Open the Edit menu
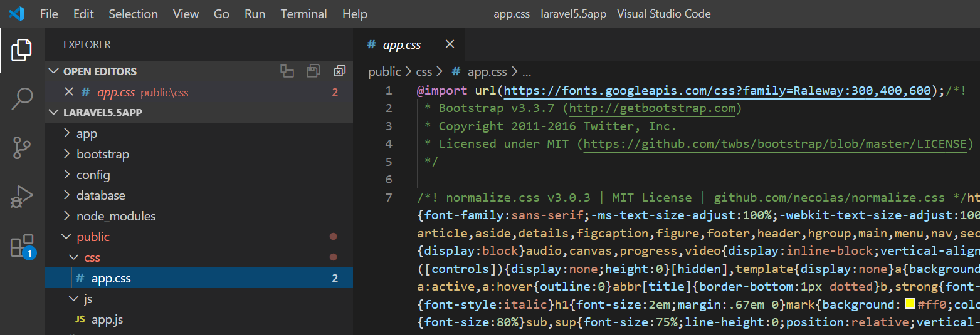 pyautogui.click(x=83, y=14)
